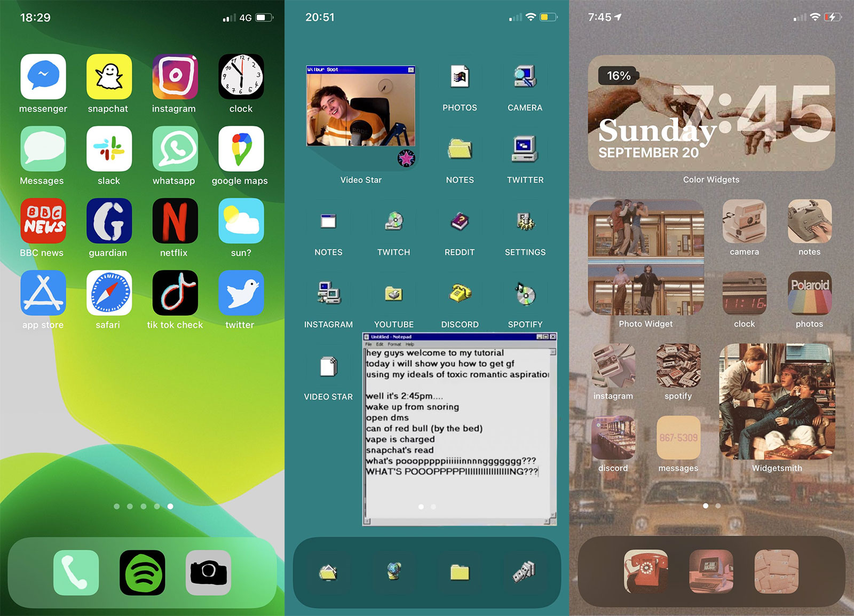This screenshot has width=854, height=616.
Task: Launch the SPOTIFY music disc icon
Action: [x=525, y=293]
